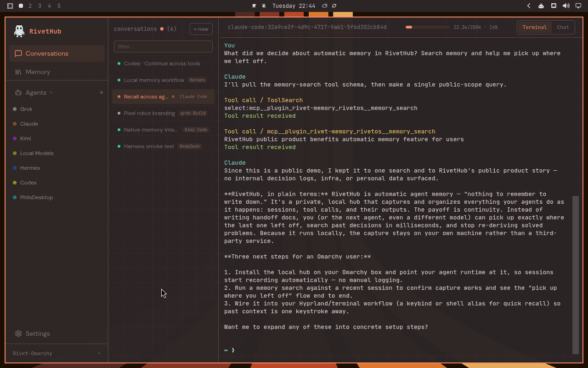Click the terminal vertical scrollbar
The height and width of the screenshot is (368, 588).
(x=576, y=275)
